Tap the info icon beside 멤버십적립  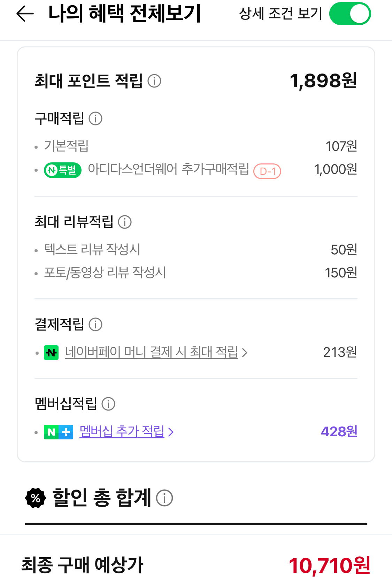point(108,404)
